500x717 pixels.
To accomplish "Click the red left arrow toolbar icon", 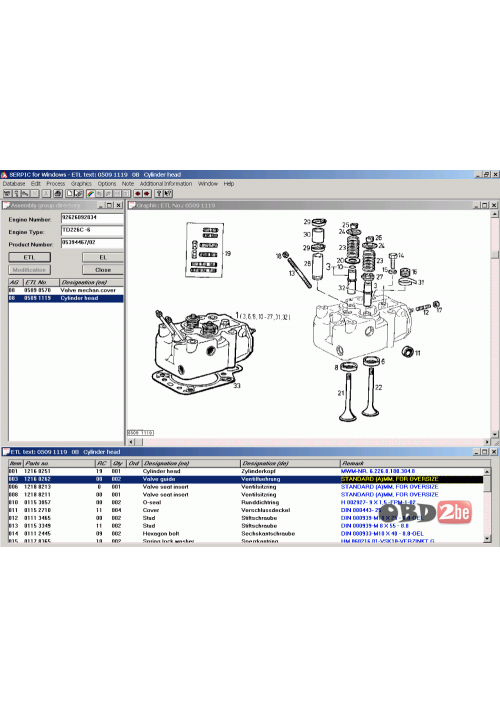I will 138,193.
